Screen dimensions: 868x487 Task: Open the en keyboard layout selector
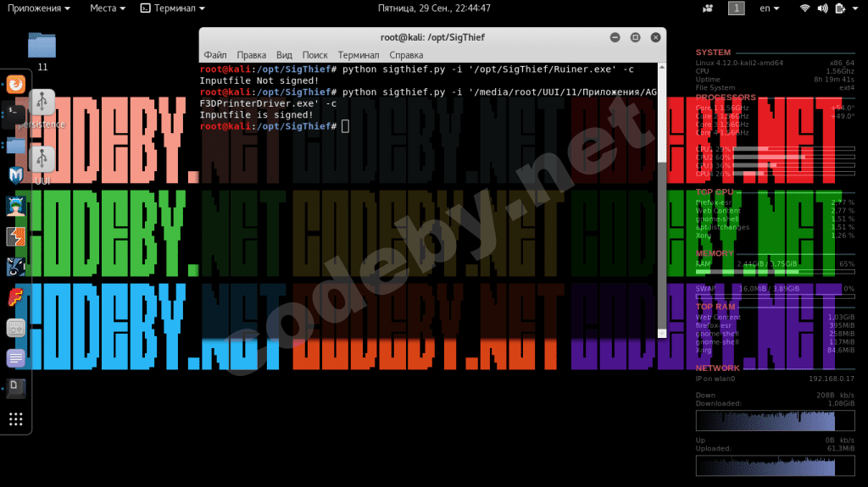coord(769,8)
